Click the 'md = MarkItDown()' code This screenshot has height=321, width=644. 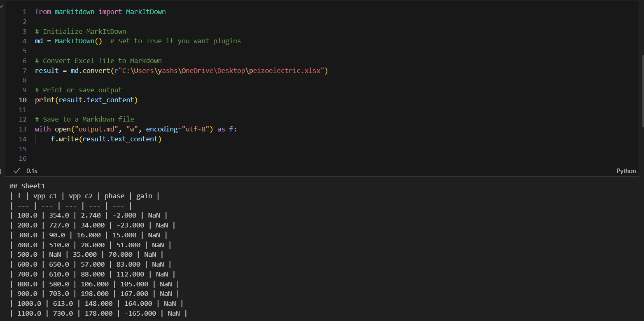[68, 41]
